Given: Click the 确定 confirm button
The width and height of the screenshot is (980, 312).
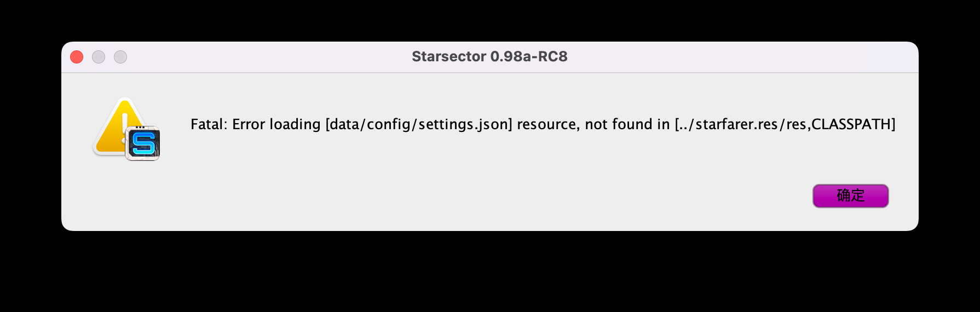Looking at the screenshot, I should point(850,196).
